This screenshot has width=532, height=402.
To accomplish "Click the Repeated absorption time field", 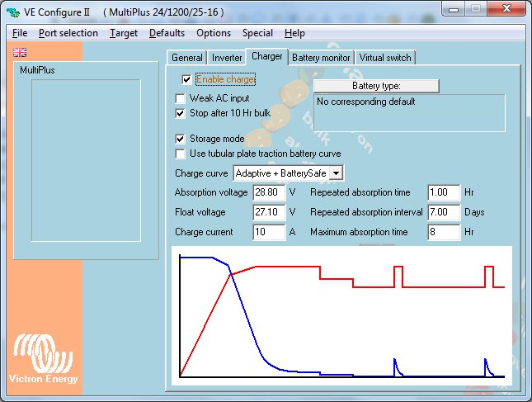I will [x=444, y=192].
